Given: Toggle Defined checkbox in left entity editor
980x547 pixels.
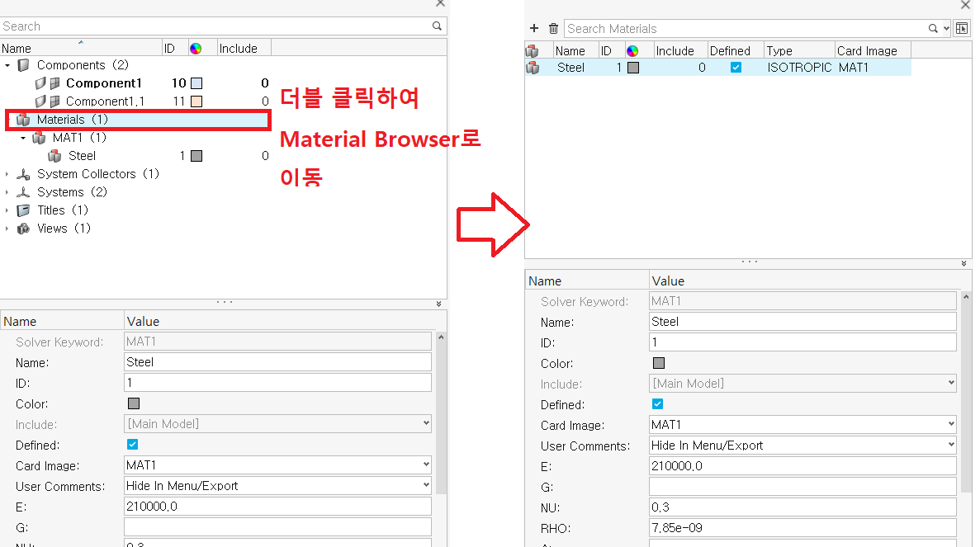Looking at the screenshot, I should pyautogui.click(x=132, y=445).
